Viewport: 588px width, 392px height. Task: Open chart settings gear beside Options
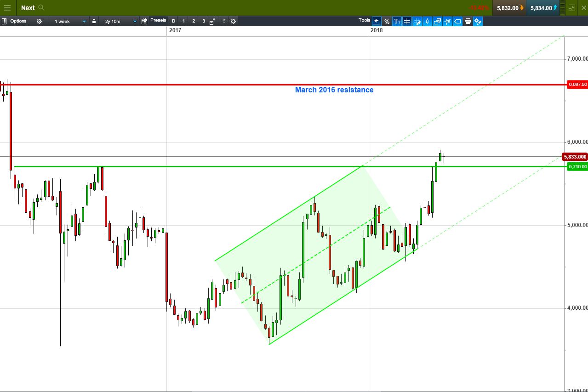(x=39, y=21)
